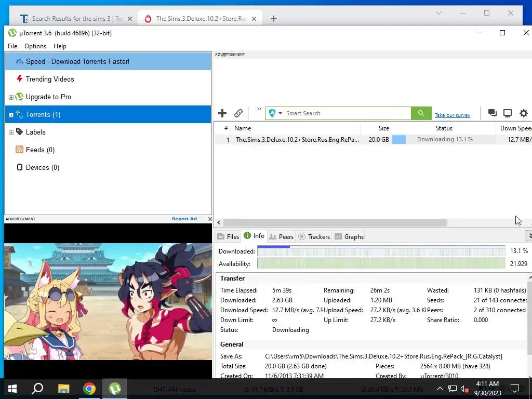532x399 pixels.
Task: Open the File menu
Action: (12, 46)
